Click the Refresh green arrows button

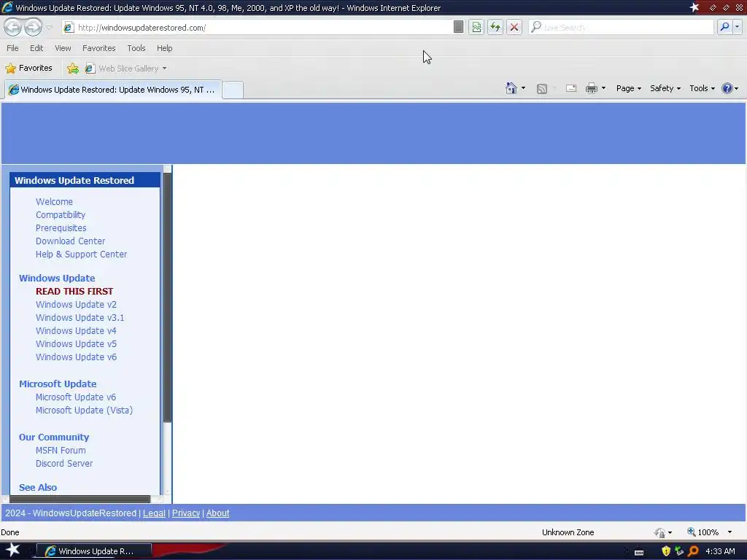[x=495, y=27]
